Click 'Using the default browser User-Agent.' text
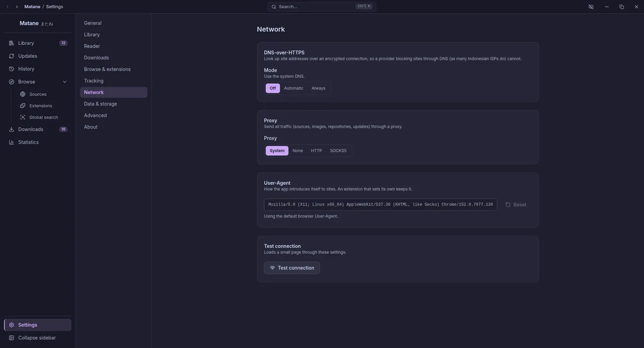Screen dimensions: 644x348 coord(301,217)
